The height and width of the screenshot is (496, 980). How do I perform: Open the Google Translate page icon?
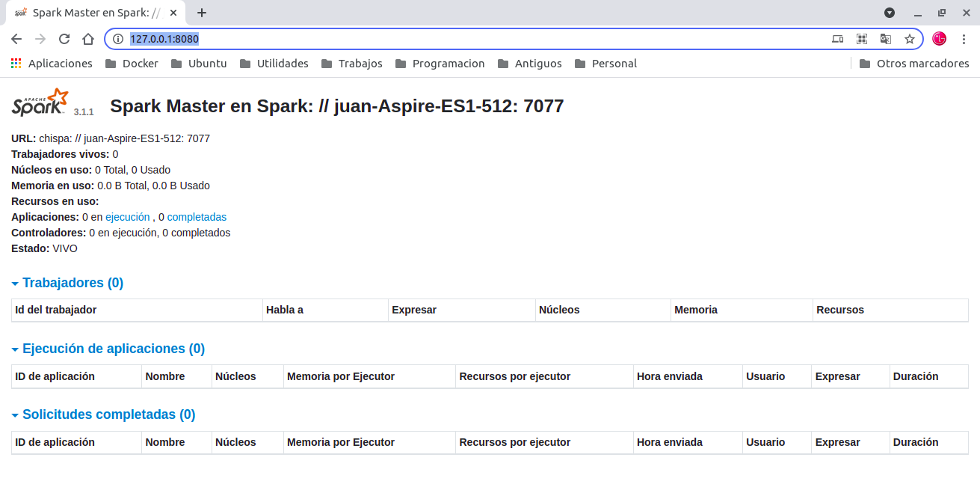pos(886,39)
